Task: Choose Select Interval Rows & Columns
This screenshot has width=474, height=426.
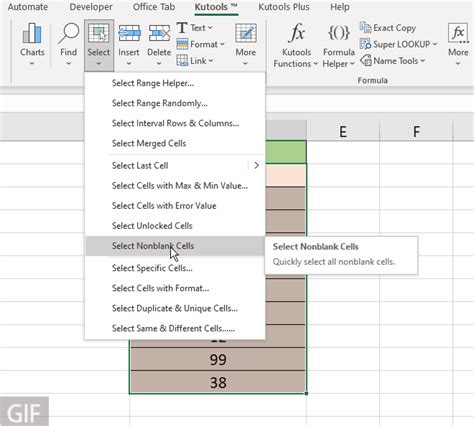Action: pos(175,123)
